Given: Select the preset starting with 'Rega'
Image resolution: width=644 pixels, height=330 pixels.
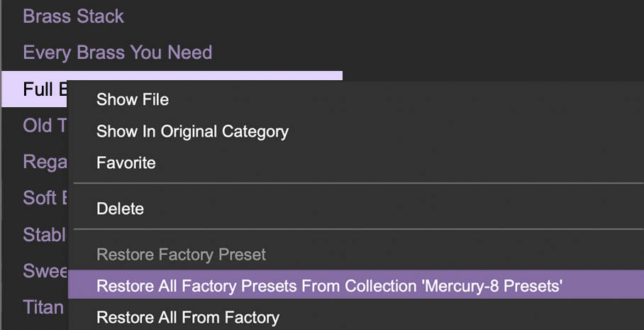Looking at the screenshot, I should tap(44, 162).
